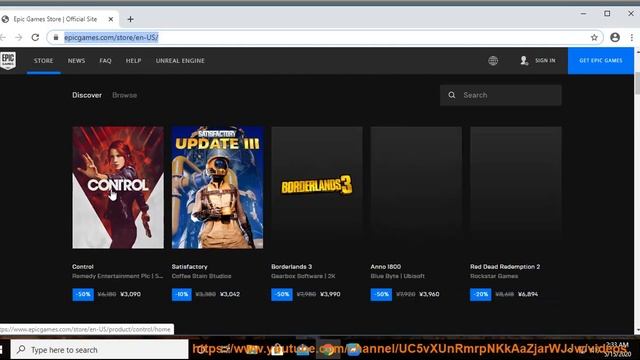This screenshot has height=360, width=640.
Task: Click the -50% badge under Borderlands 3
Action: coord(282,294)
